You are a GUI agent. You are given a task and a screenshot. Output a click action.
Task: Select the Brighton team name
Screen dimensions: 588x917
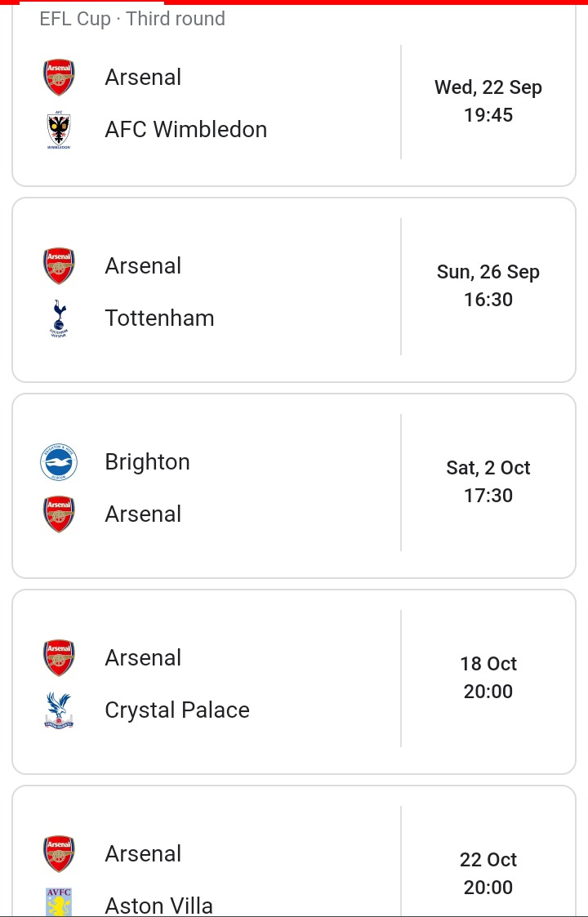pos(148,462)
